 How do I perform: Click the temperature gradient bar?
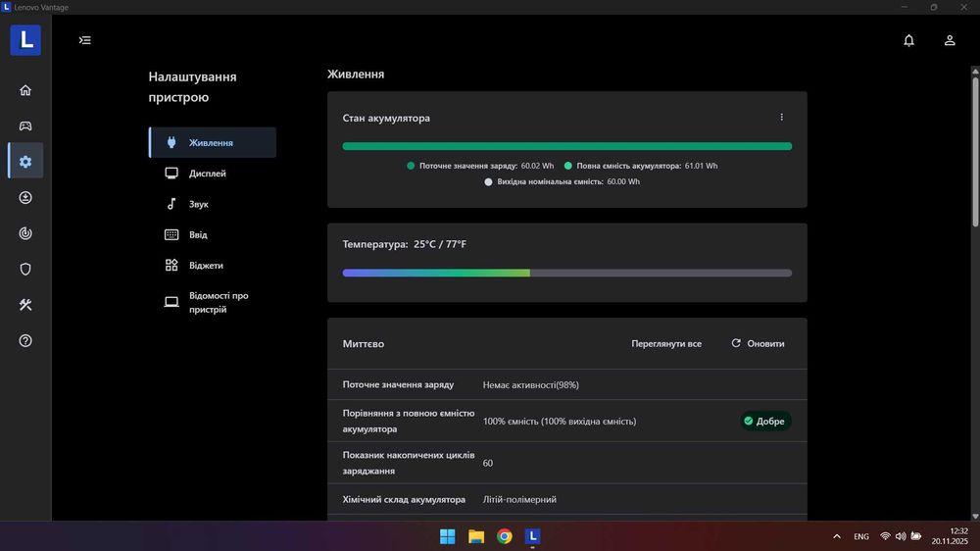566,273
